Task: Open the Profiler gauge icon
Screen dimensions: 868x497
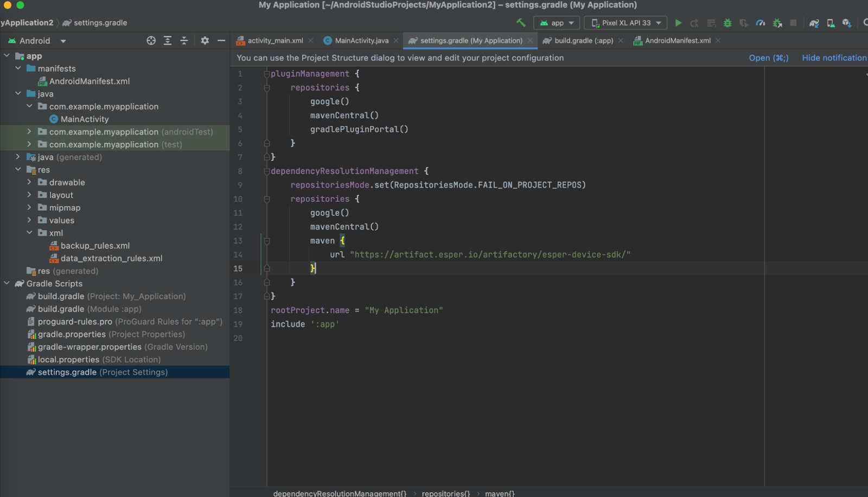Action: click(761, 23)
